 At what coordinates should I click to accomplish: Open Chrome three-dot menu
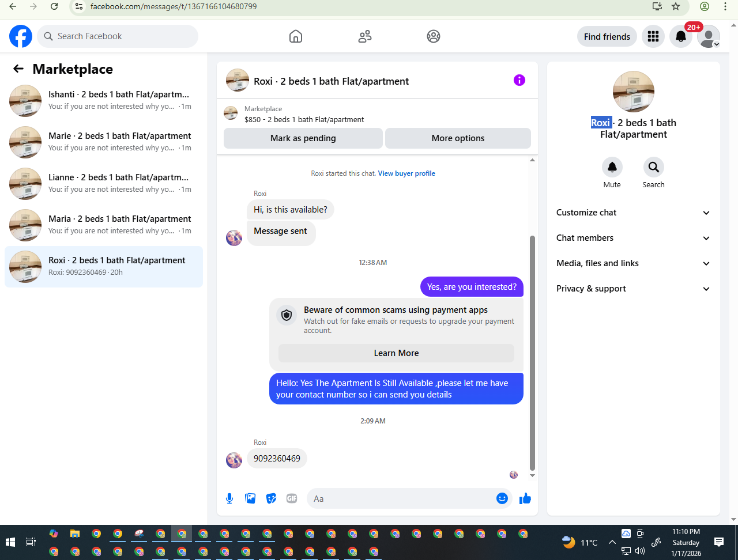pyautogui.click(x=725, y=6)
